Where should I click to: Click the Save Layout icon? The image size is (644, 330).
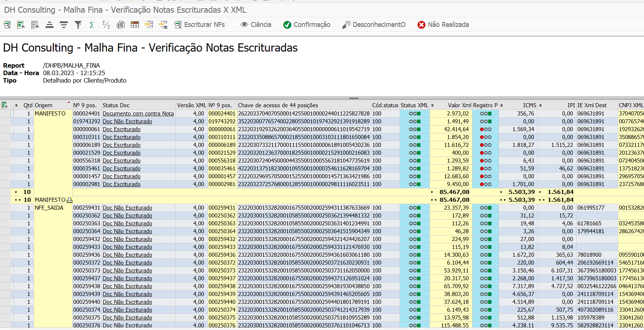(x=163, y=25)
